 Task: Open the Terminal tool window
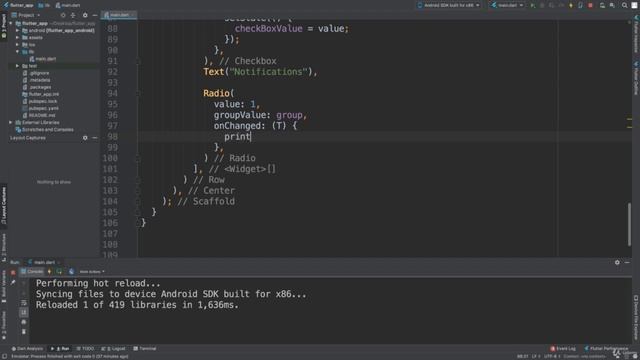point(145,349)
